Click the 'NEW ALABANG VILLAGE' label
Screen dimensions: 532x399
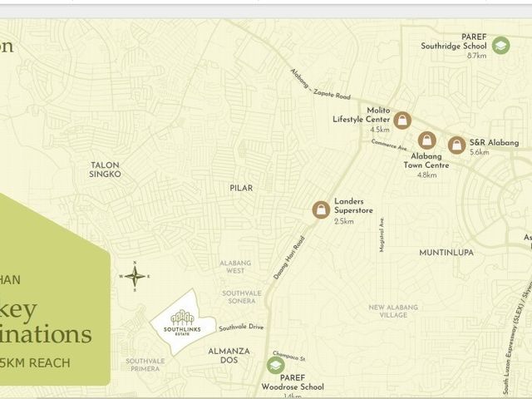[393, 311]
